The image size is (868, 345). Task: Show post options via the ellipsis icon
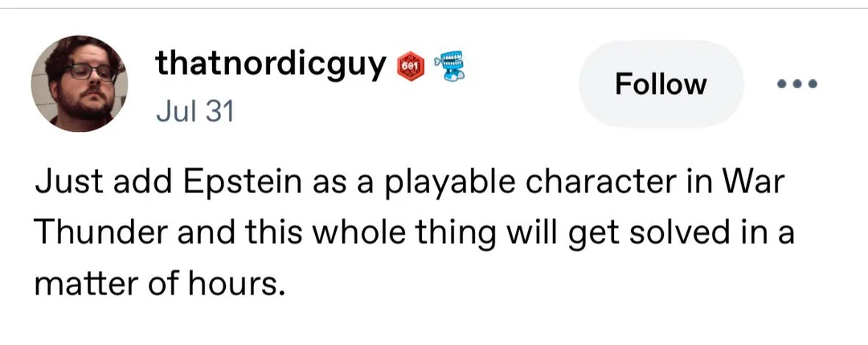tap(796, 84)
